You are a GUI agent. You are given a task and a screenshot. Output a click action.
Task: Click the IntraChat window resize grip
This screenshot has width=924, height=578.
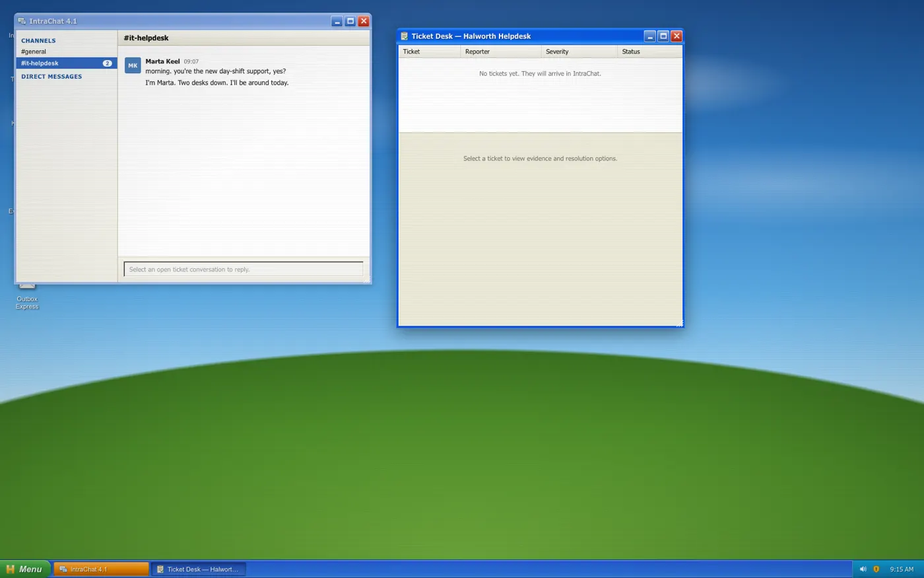coord(367,280)
